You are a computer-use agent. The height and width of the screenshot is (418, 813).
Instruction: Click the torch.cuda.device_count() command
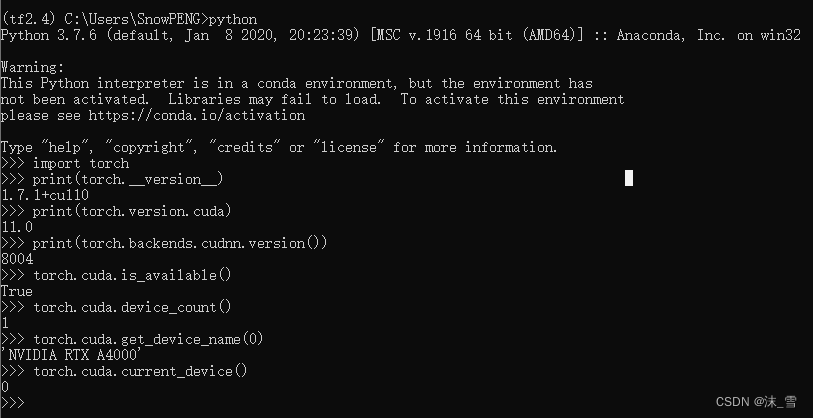click(132, 307)
